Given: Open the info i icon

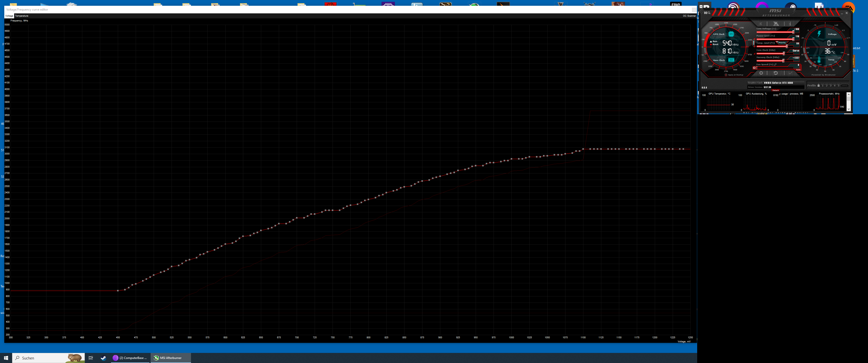Looking at the screenshot, I should (x=790, y=24).
